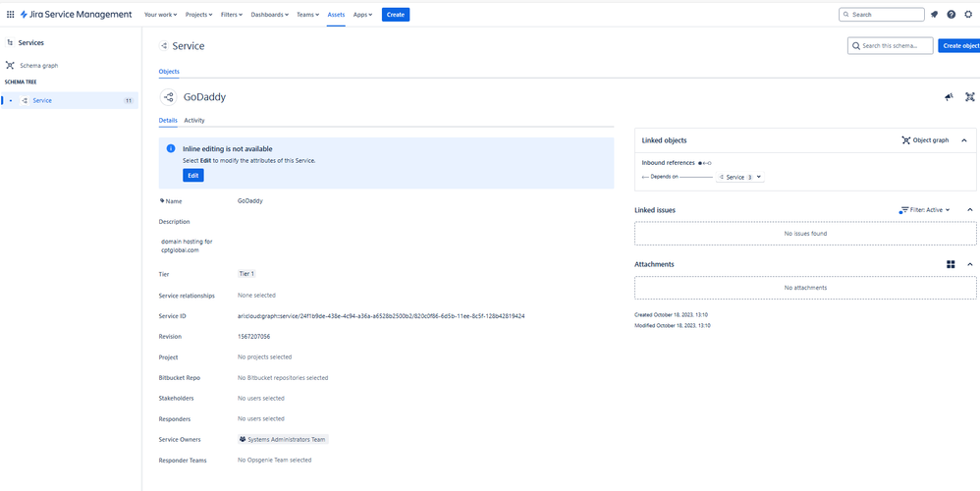The image size is (980, 491).
Task: Click the Schema graph icon
Action: (10, 65)
